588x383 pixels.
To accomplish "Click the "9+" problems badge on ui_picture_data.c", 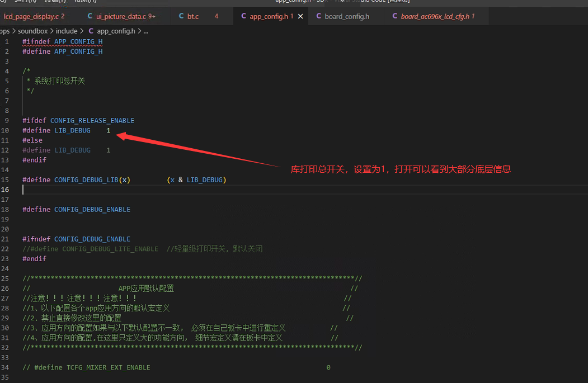I will [x=152, y=16].
